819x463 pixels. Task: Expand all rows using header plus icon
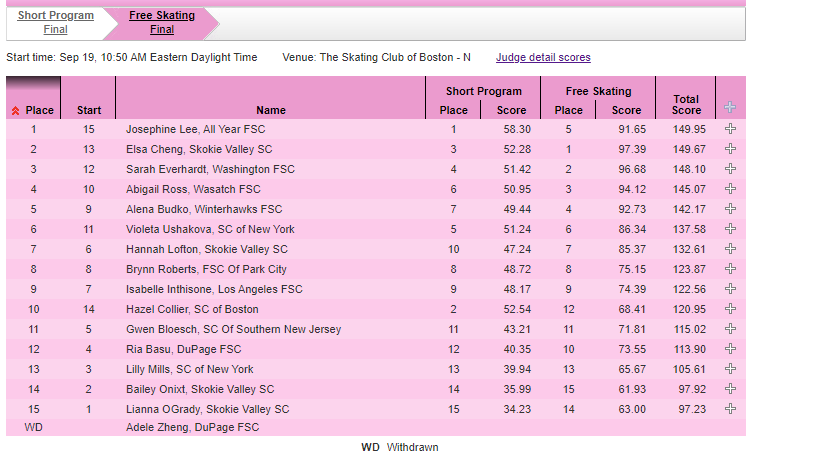730,108
